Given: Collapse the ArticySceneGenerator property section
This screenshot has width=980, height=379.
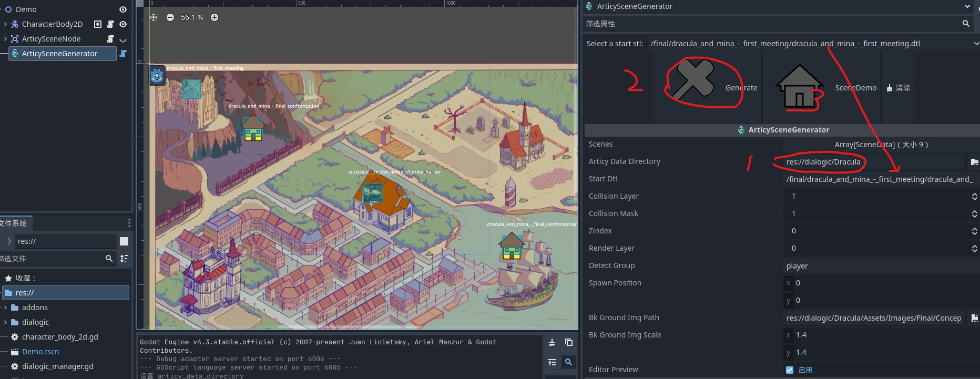Looking at the screenshot, I should (x=782, y=130).
